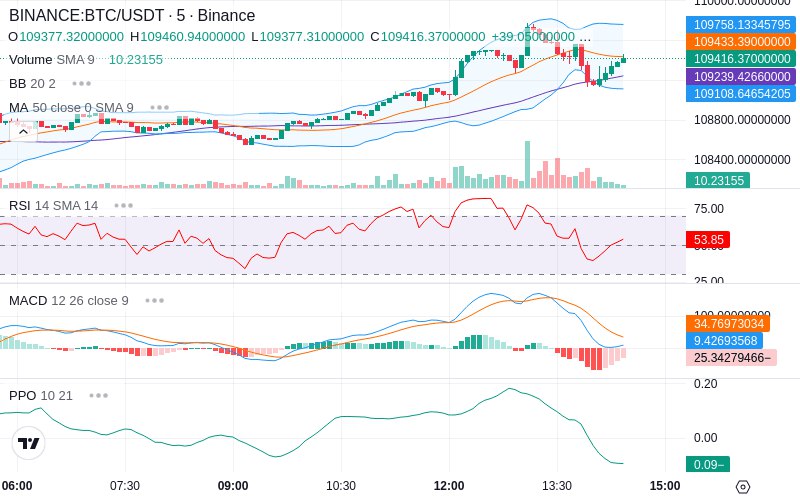Select the MACD 12 26 close 9 label
This screenshot has height=500, width=800.
[x=69, y=301]
